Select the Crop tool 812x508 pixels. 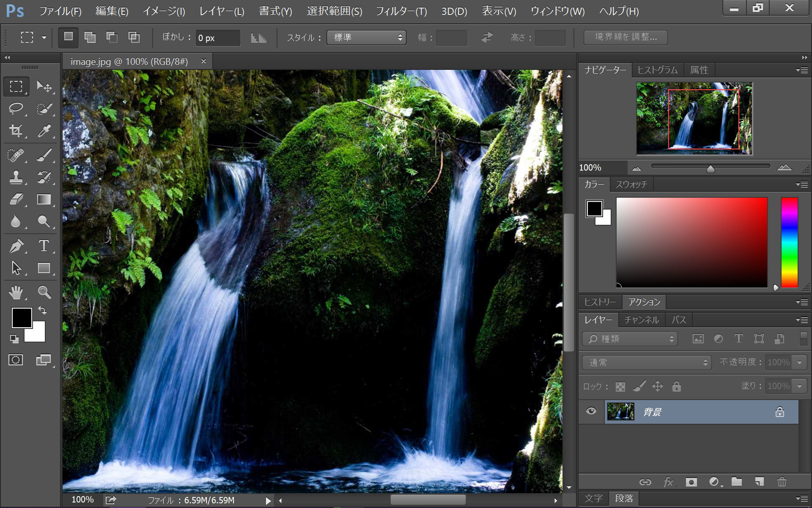coord(16,130)
